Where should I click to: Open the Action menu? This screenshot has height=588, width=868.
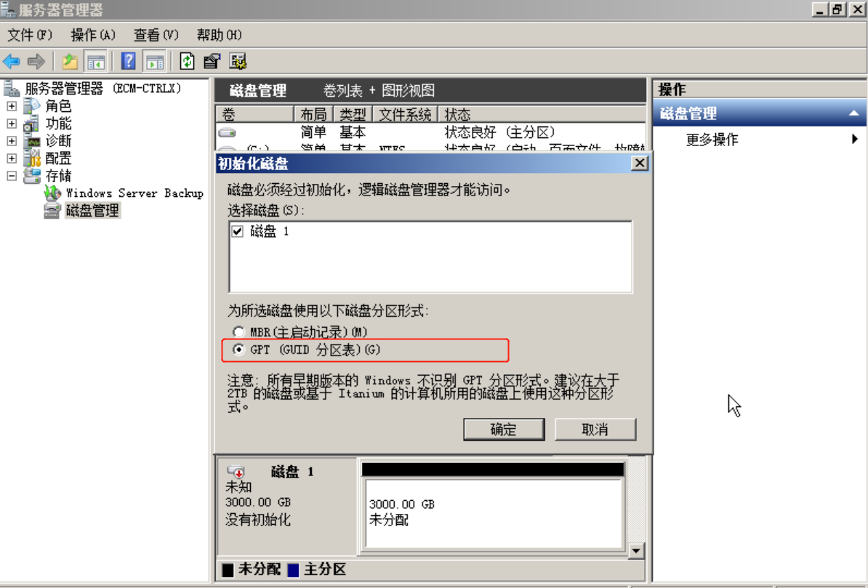[x=93, y=35]
